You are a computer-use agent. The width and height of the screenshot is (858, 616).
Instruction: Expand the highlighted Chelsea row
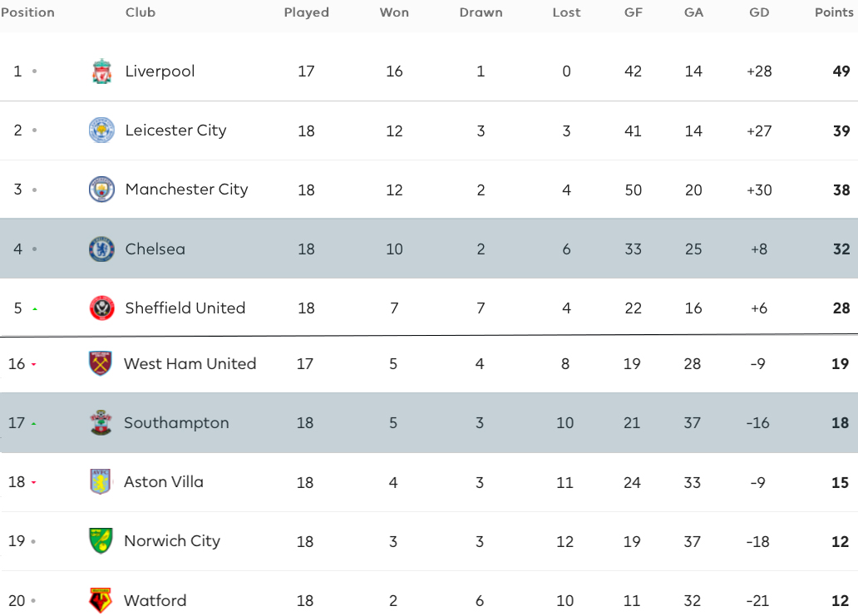(429, 249)
